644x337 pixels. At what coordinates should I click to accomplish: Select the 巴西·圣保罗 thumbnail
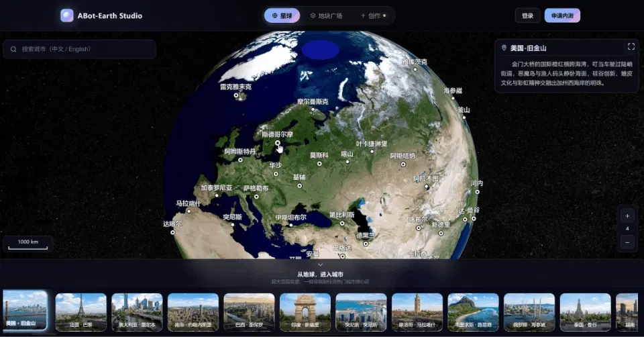pos(249,312)
